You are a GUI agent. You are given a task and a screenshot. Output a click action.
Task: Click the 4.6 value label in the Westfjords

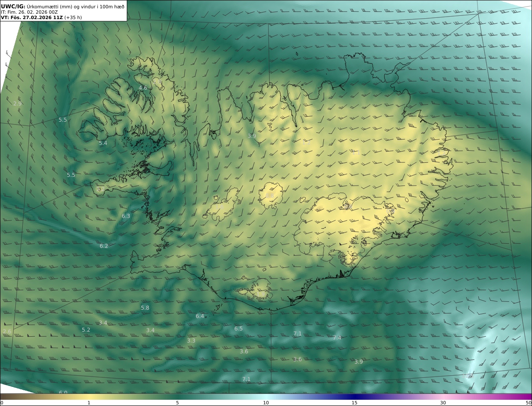[x=143, y=88]
